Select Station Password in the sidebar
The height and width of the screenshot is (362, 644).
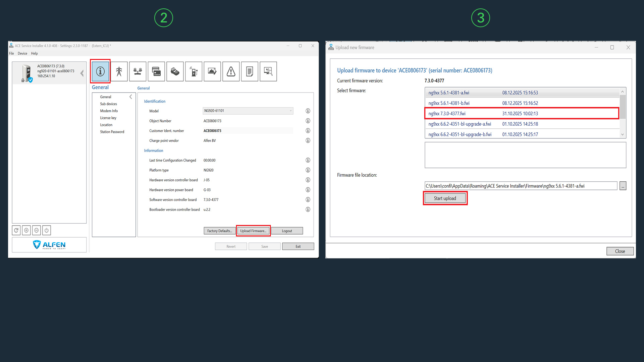[112, 132]
